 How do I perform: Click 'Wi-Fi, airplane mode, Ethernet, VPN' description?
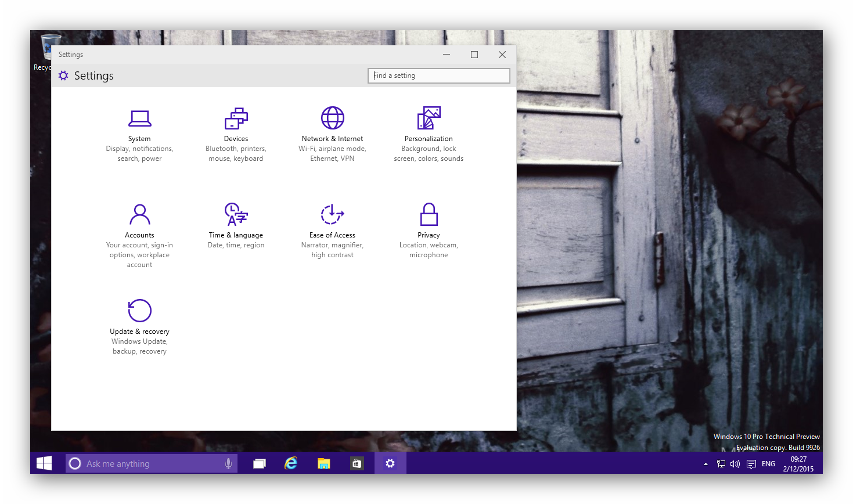click(332, 154)
